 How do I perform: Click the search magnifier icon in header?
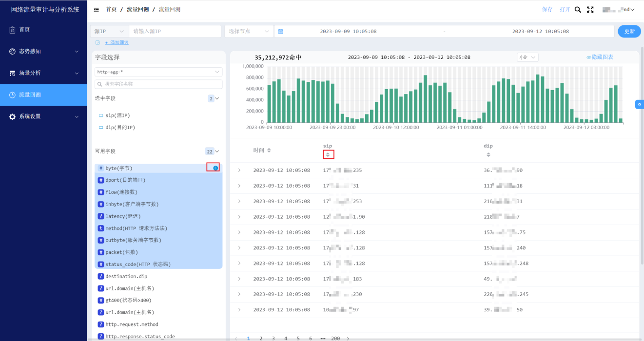(x=578, y=9)
